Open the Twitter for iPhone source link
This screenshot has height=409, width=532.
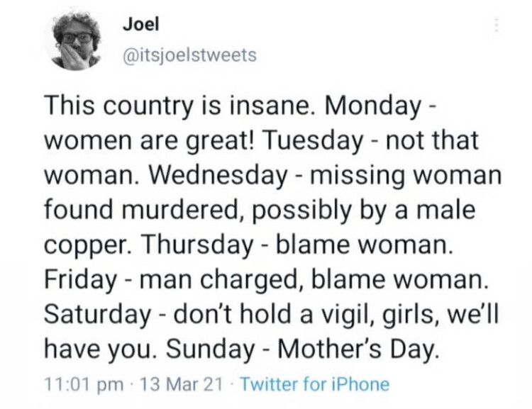click(315, 385)
